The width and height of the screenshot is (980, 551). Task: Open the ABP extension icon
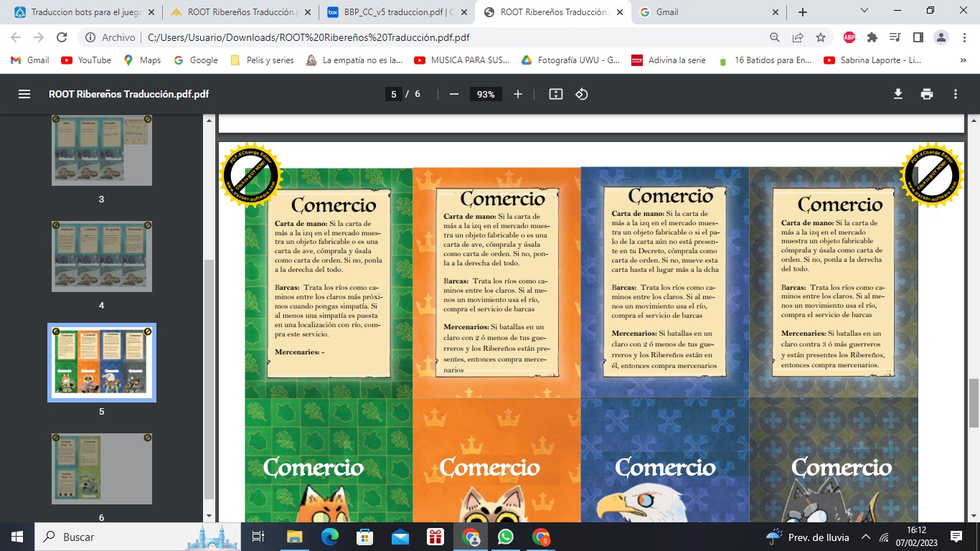click(849, 37)
